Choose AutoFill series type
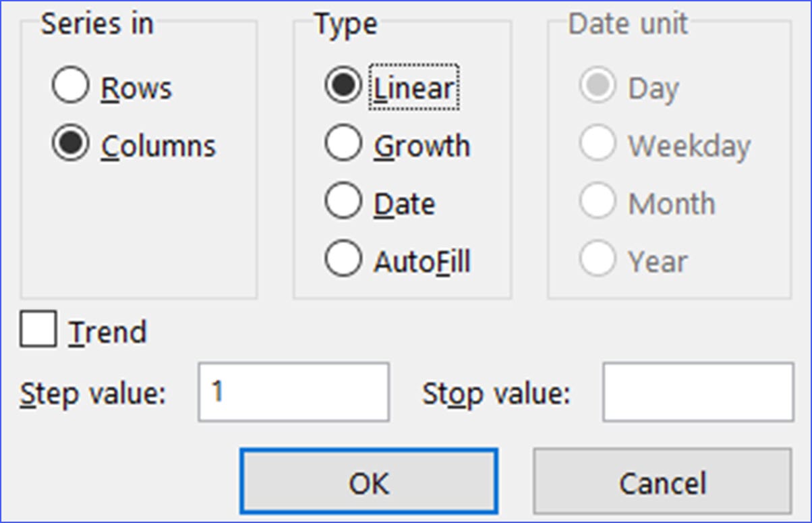Image resolution: width=812 pixels, height=523 pixels. [x=343, y=258]
